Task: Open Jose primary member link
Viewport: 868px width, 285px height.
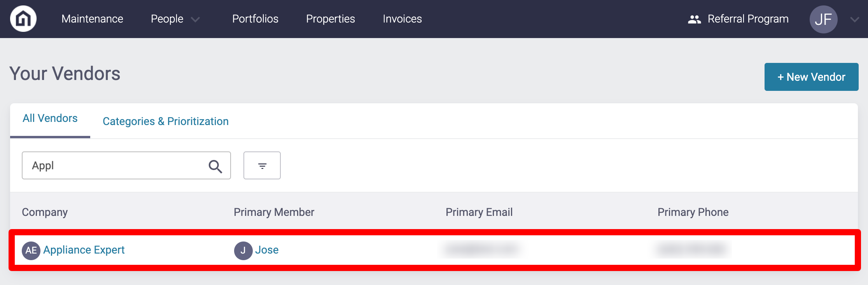Action: click(x=267, y=250)
